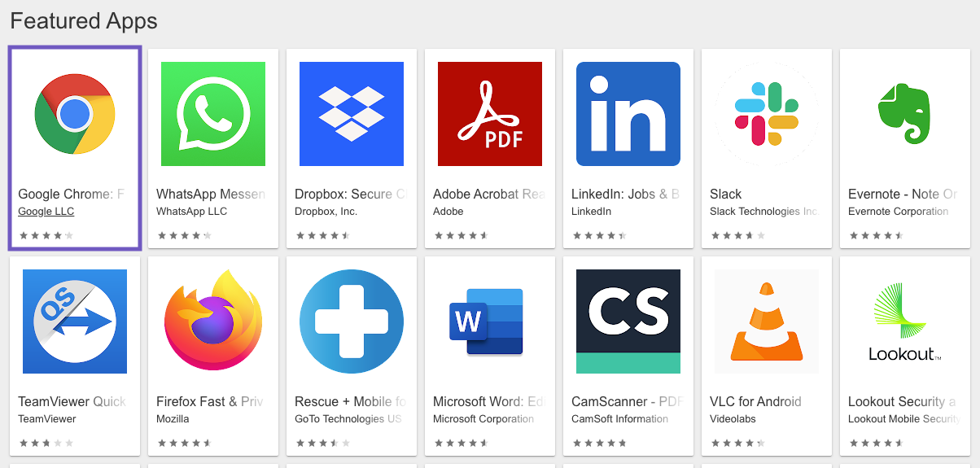The height and width of the screenshot is (468, 980).
Task: Open the Evernote elephant icon
Action: click(x=903, y=114)
